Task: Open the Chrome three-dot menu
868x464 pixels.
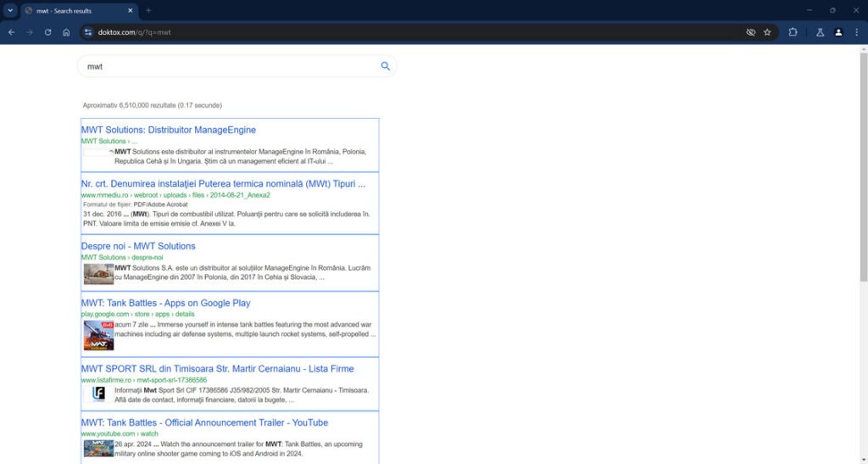Action: (x=856, y=33)
